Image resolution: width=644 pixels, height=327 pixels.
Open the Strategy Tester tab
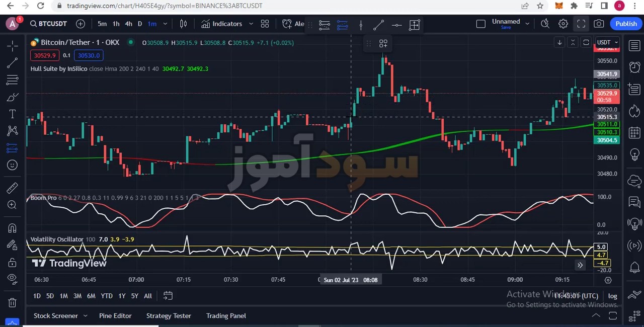(169, 315)
